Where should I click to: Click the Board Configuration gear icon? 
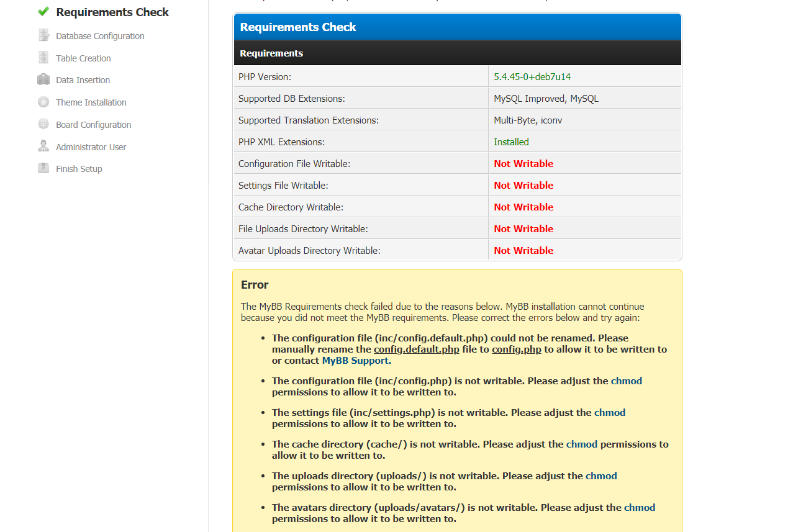[43, 124]
